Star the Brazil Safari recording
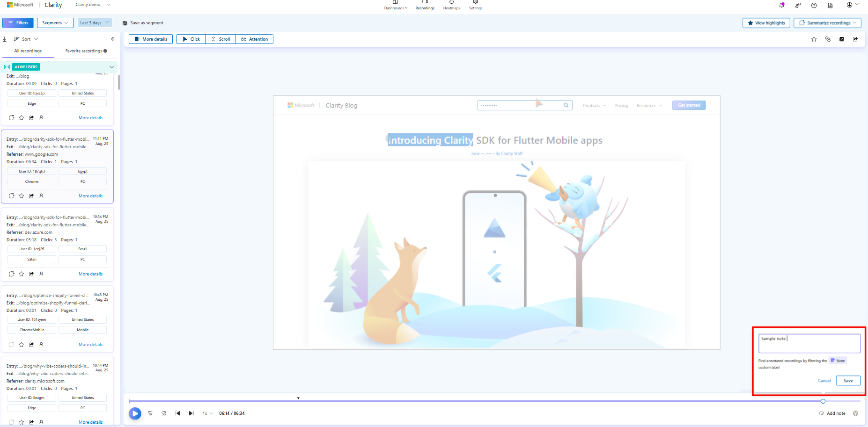The width and height of the screenshot is (868, 427). point(22,274)
